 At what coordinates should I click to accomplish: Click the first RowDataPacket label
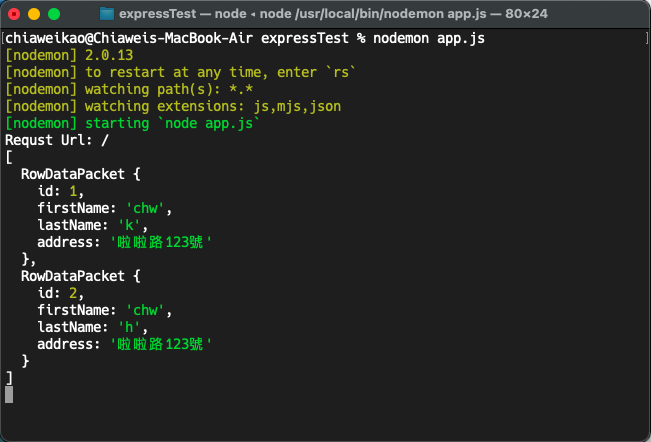[x=73, y=174]
